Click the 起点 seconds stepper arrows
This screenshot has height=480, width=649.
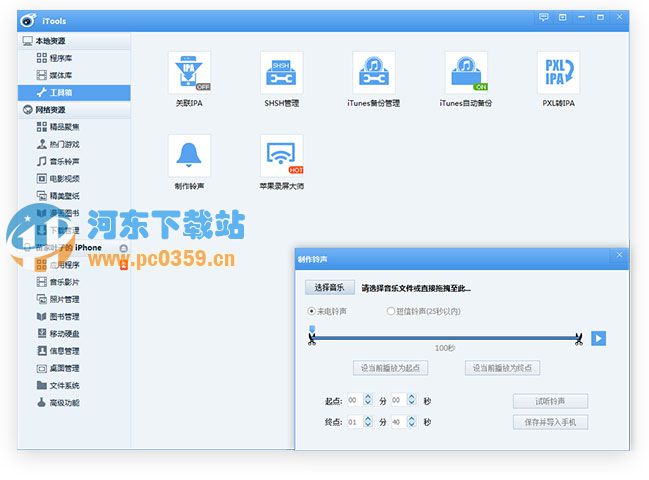click(x=411, y=400)
